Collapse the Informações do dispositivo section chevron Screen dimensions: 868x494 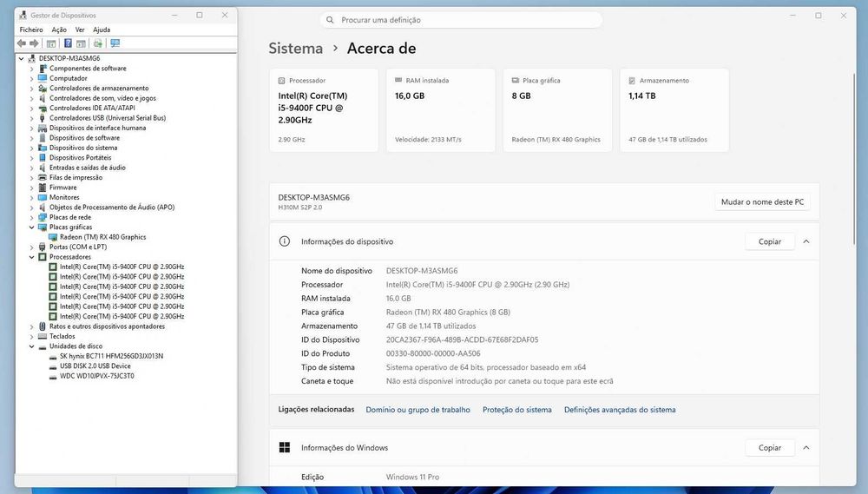point(806,241)
